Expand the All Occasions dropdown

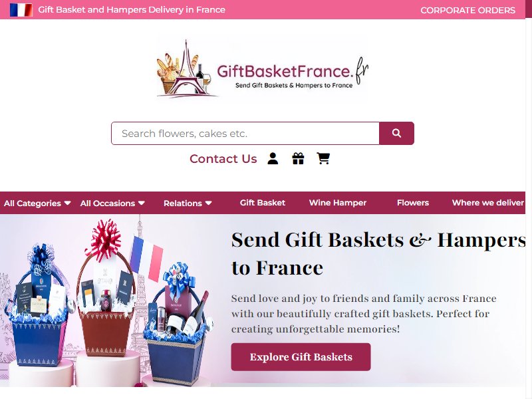pyautogui.click(x=112, y=203)
